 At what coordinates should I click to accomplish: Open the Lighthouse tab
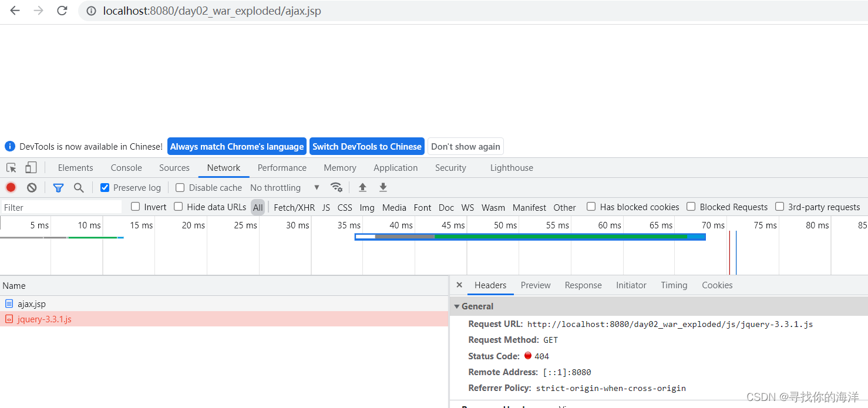point(512,168)
